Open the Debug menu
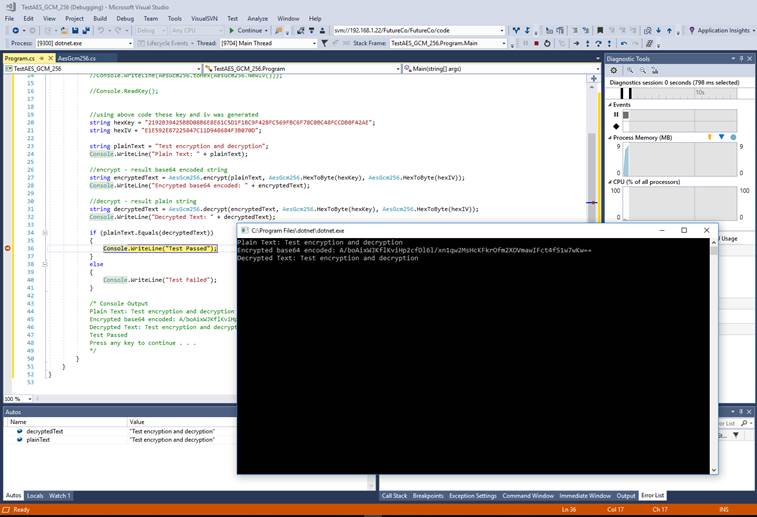This screenshot has height=517, width=757. [x=125, y=18]
